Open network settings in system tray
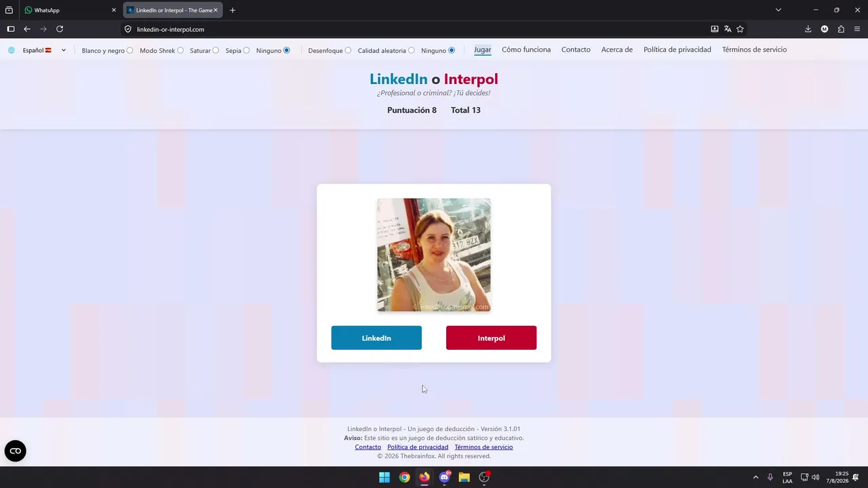868x488 pixels. pyautogui.click(x=804, y=477)
